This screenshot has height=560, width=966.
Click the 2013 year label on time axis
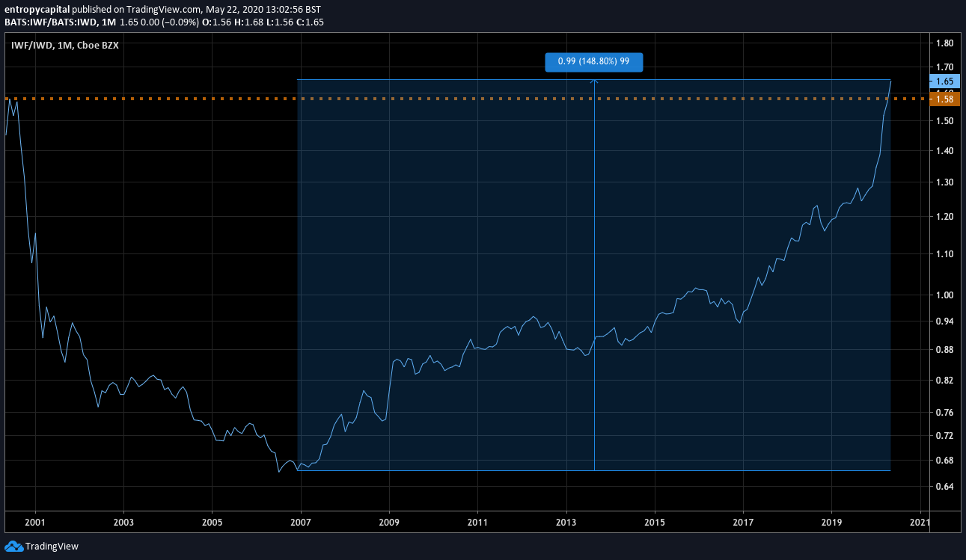click(x=566, y=522)
